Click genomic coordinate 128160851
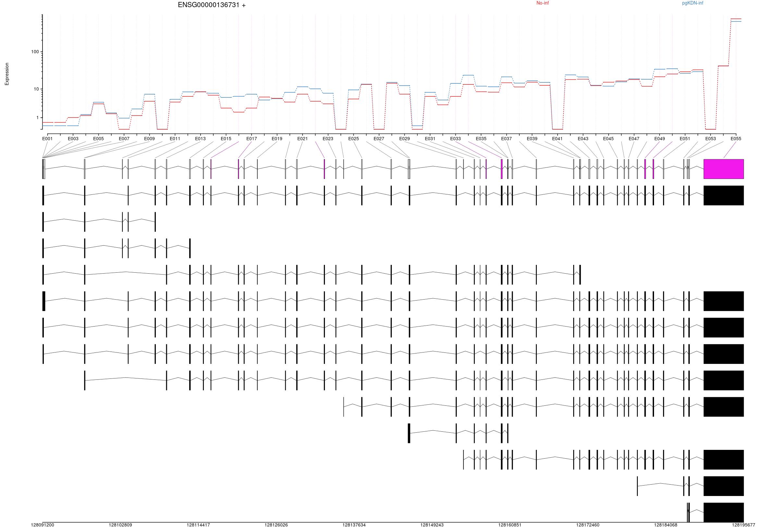Image resolution: width=779 pixels, height=532 pixels. pyautogui.click(x=510, y=525)
